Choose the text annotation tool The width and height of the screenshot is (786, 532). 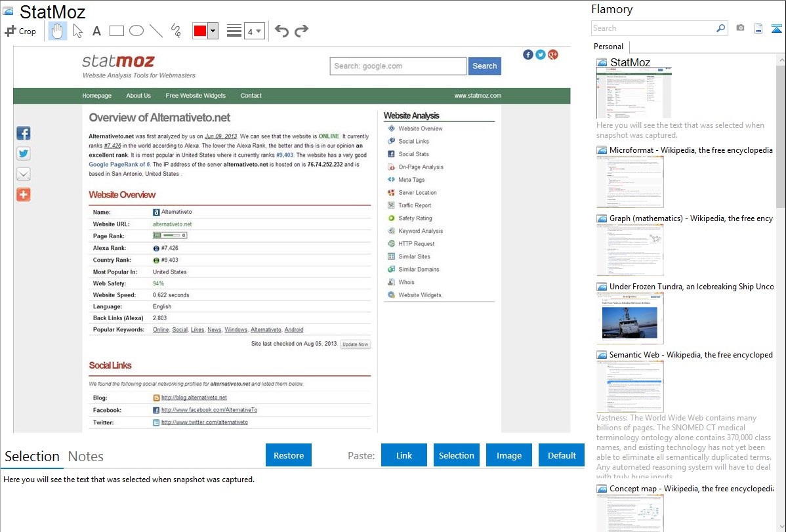pyautogui.click(x=96, y=31)
